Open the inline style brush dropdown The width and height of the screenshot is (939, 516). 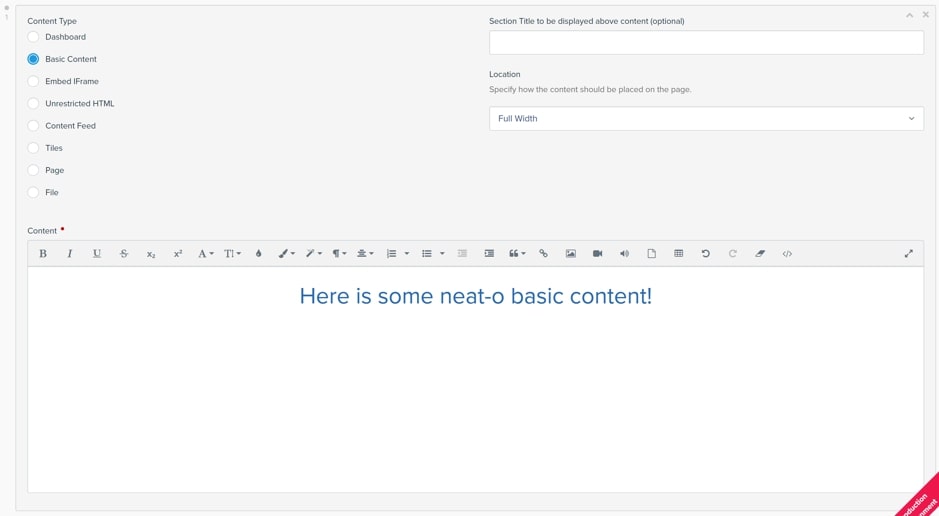point(286,254)
